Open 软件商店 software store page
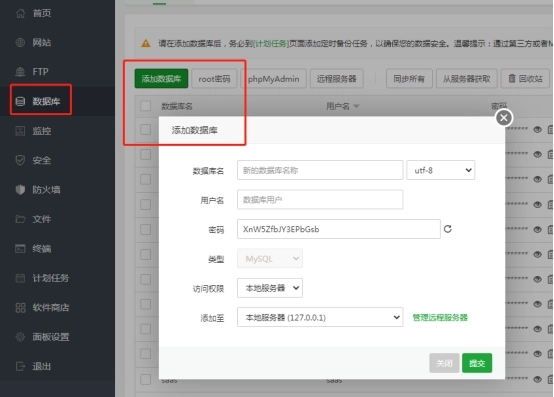 coord(51,308)
